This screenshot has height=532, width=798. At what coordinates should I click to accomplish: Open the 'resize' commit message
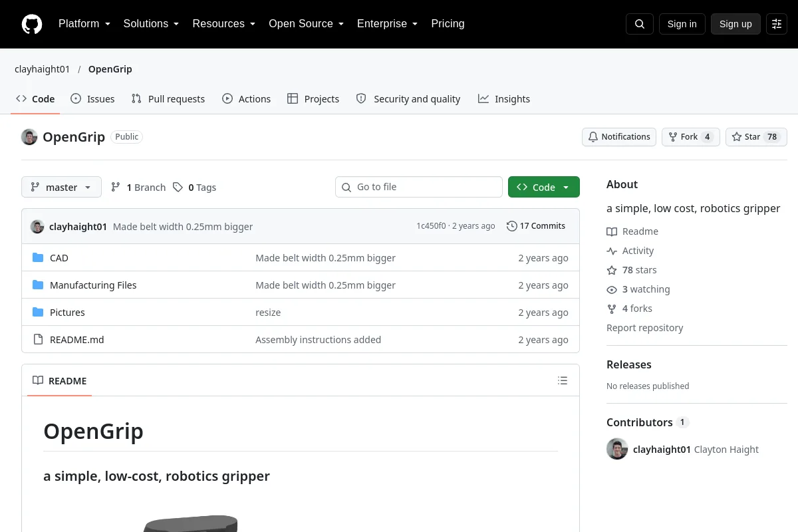pyautogui.click(x=268, y=313)
